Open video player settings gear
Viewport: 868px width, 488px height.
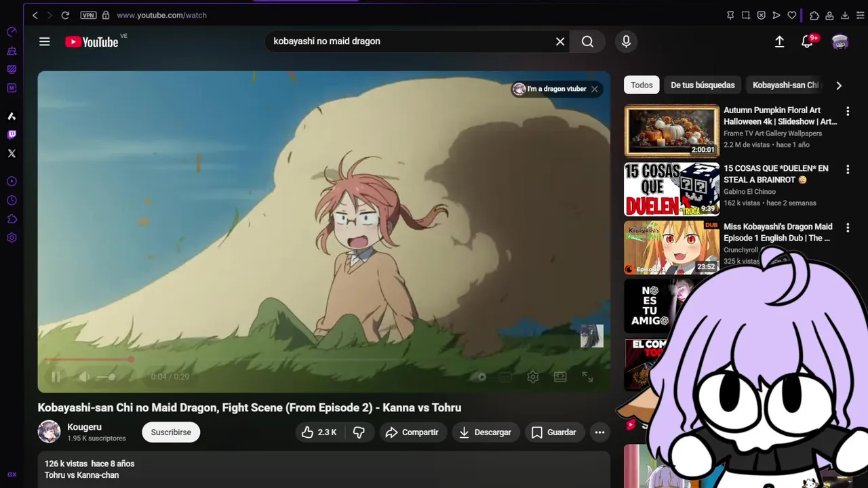pos(533,377)
